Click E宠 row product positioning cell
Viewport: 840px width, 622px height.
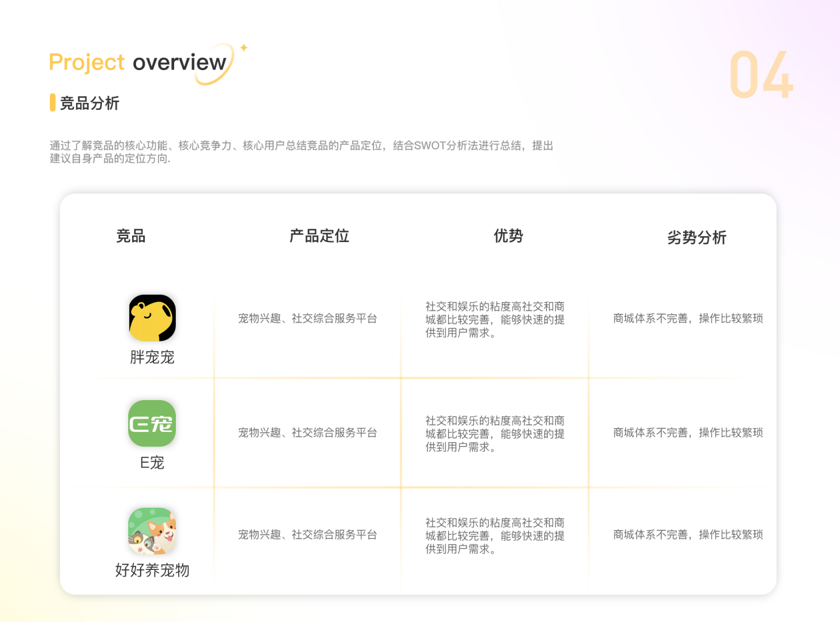tap(307, 433)
